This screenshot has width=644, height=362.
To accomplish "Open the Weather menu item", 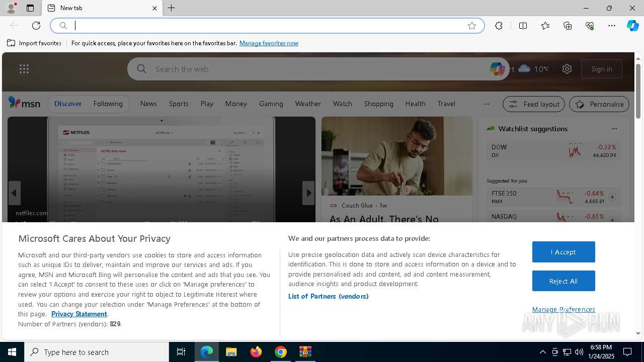I will [308, 104].
